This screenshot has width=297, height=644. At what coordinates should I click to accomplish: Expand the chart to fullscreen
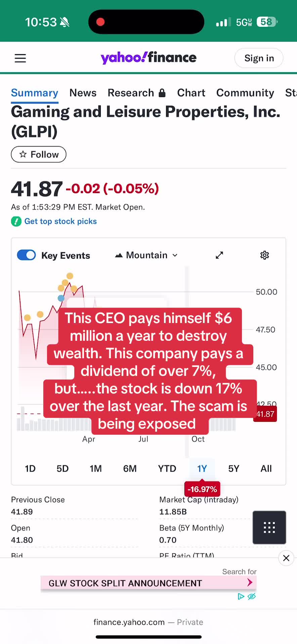point(219,255)
